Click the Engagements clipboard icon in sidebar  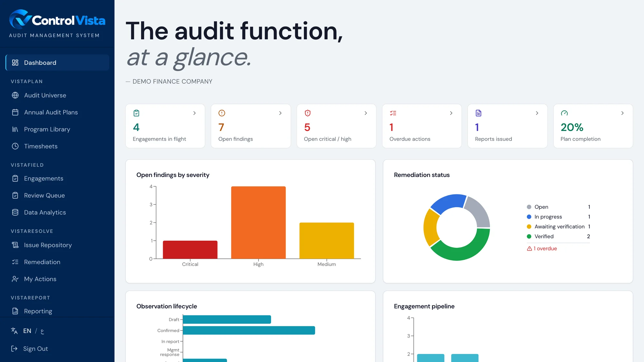pyautogui.click(x=15, y=178)
